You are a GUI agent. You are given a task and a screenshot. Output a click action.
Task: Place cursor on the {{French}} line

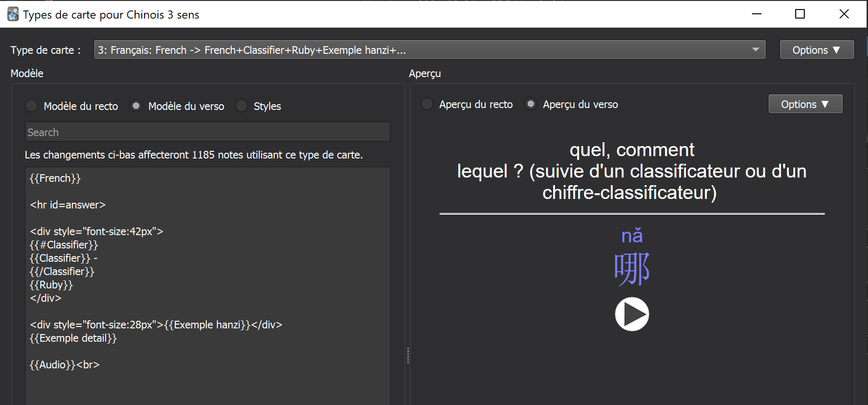tap(55, 178)
